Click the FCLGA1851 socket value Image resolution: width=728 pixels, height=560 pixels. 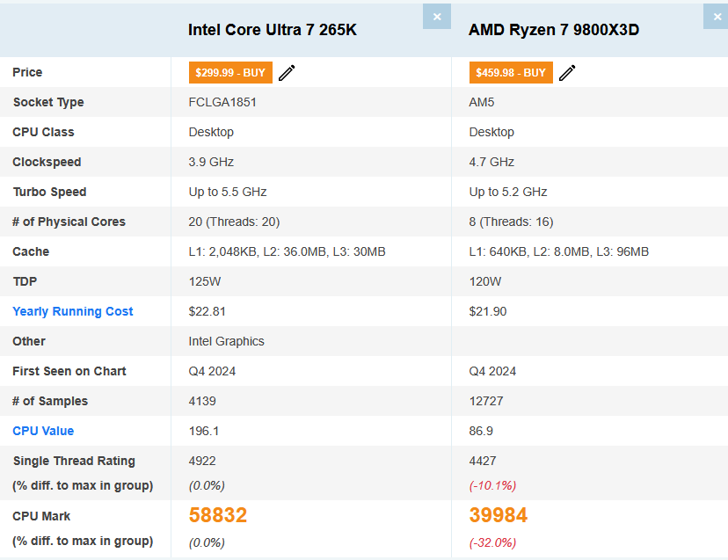(222, 102)
